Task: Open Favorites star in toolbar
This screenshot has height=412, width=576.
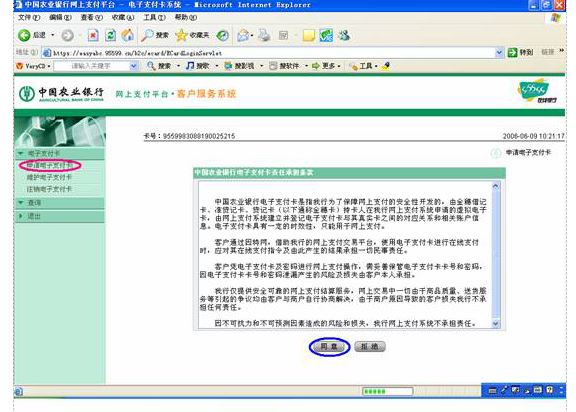Action: tap(181, 35)
